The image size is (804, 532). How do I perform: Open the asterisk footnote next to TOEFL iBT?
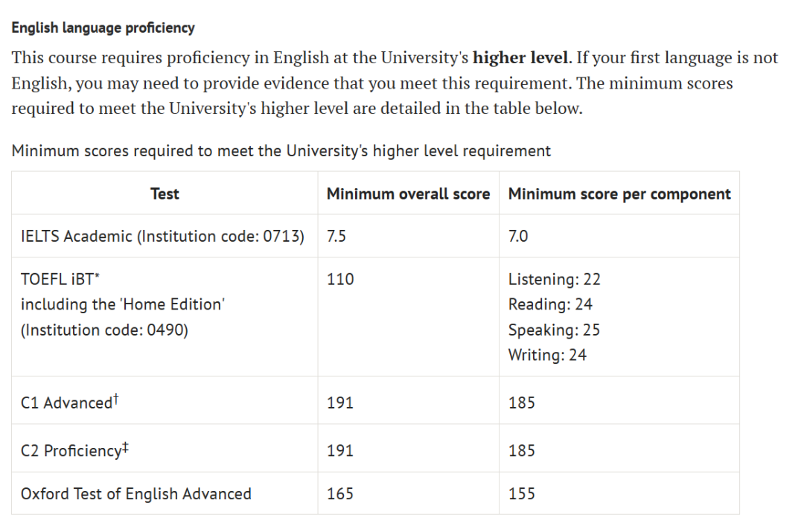98,276
